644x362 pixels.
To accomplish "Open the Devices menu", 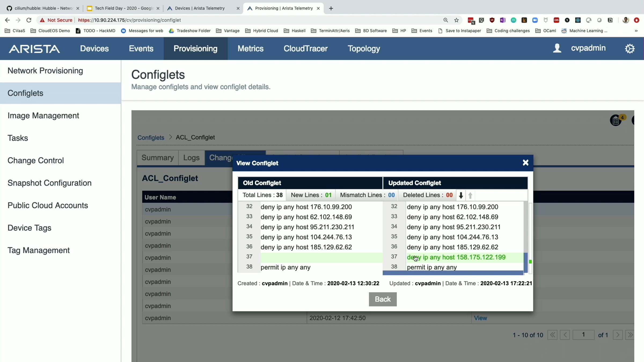I will (94, 49).
